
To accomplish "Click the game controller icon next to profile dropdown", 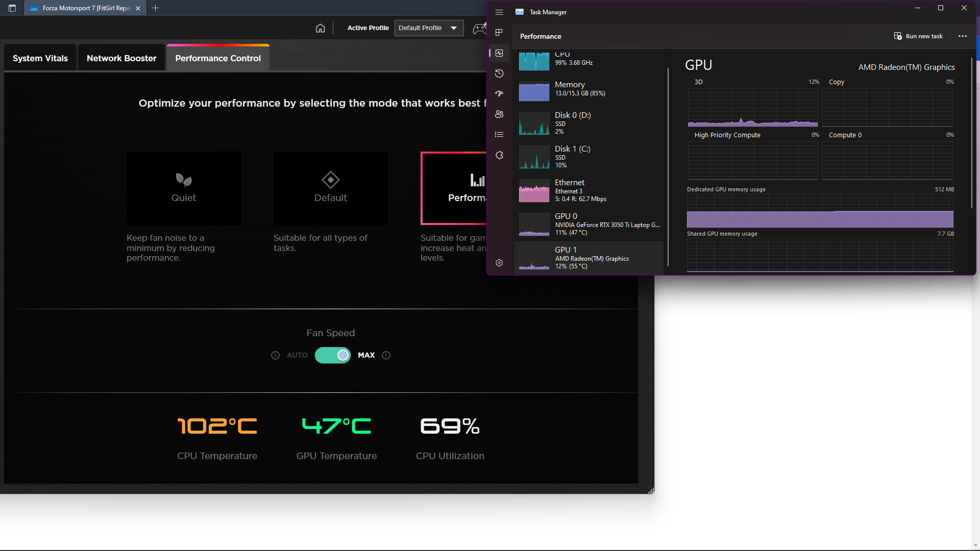I will (x=480, y=28).
